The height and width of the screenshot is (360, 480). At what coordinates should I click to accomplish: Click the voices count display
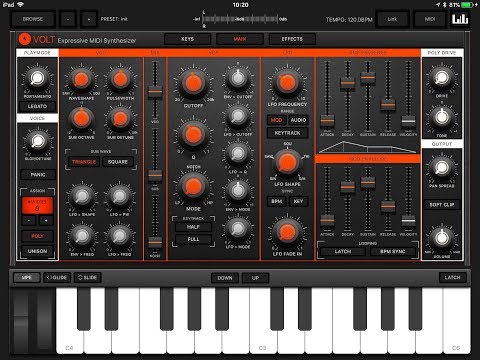pos(37,205)
